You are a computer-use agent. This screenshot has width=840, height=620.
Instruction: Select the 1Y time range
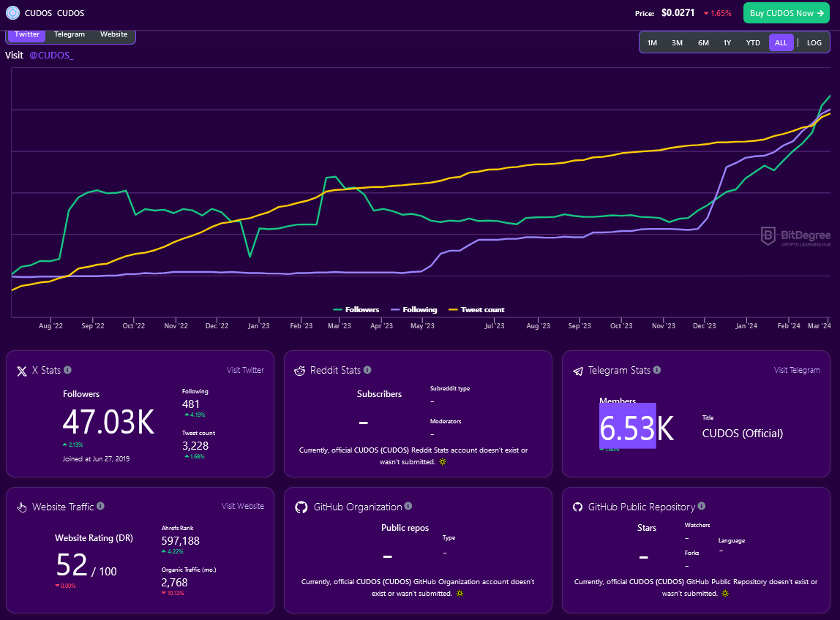pyautogui.click(x=727, y=43)
